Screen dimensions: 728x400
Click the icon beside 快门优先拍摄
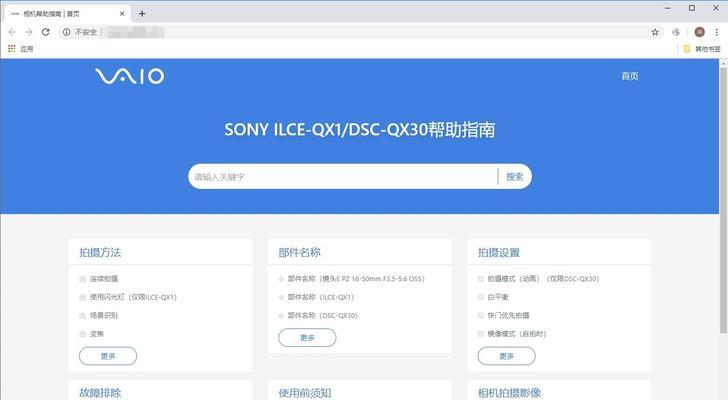click(x=481, y=316)
